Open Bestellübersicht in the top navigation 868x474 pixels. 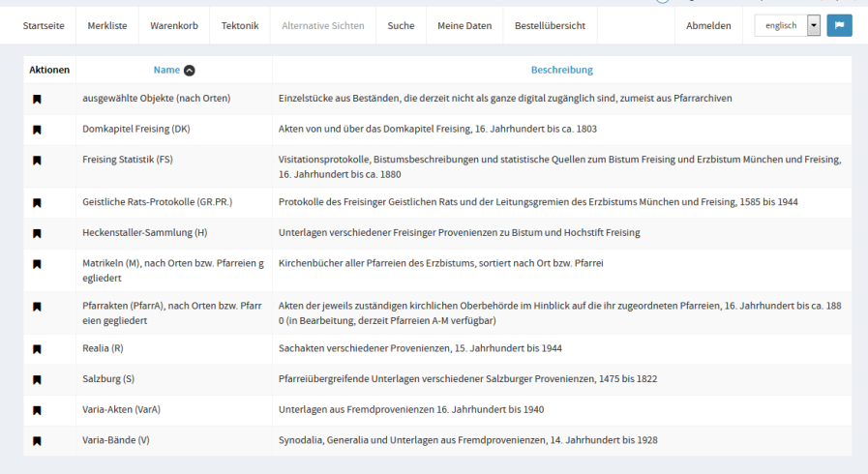coord(550,26)
